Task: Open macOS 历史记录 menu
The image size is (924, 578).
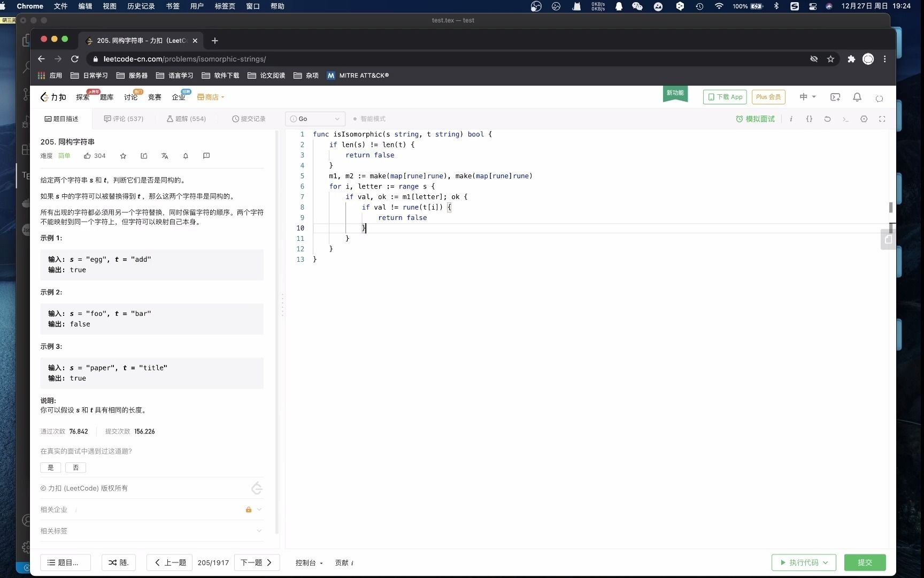Action: pyautogui.click(x=141, y=6)
